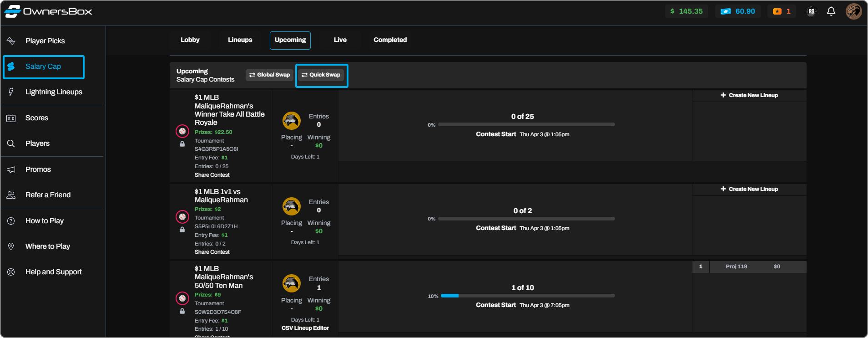
Task: Open the Lobby tab
Action: click(190, 40)
